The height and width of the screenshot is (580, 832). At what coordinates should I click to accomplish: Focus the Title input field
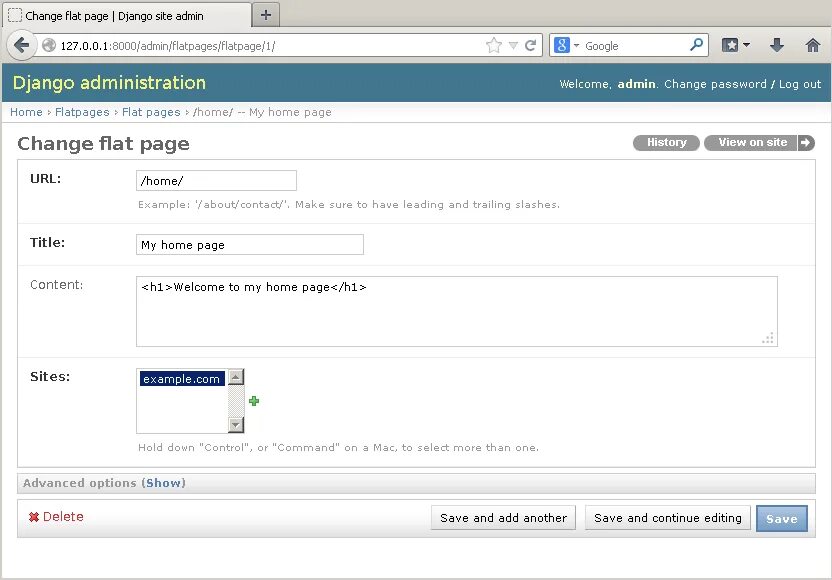pyautogui.click(x=250, y=245)
